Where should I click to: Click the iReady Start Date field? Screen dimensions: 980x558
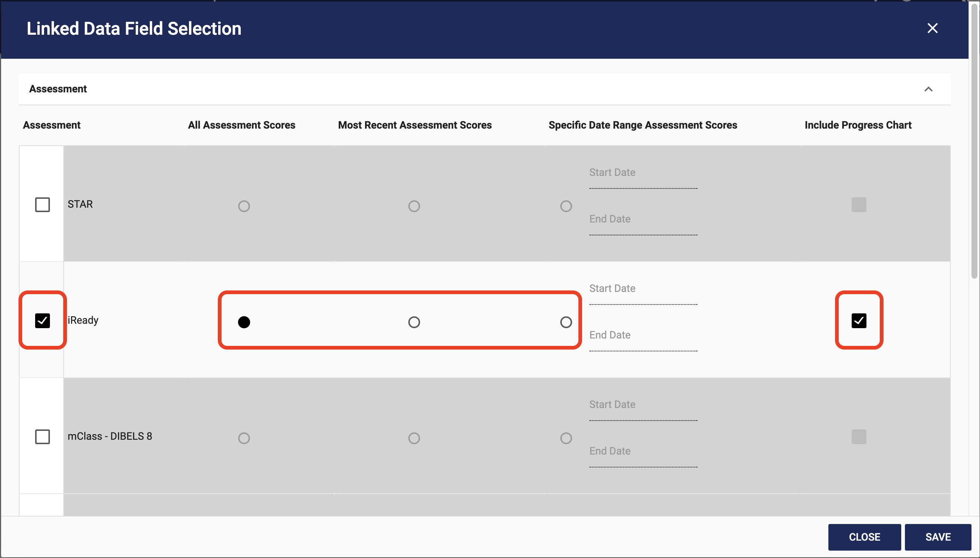[643, 297]
